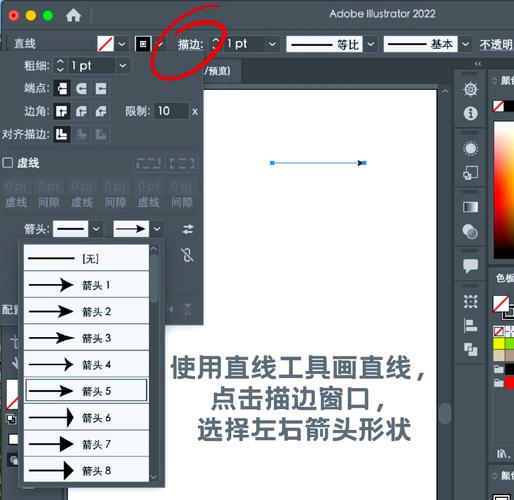Align stroke to center icon
514x500 pixels.
pos(62,135)
